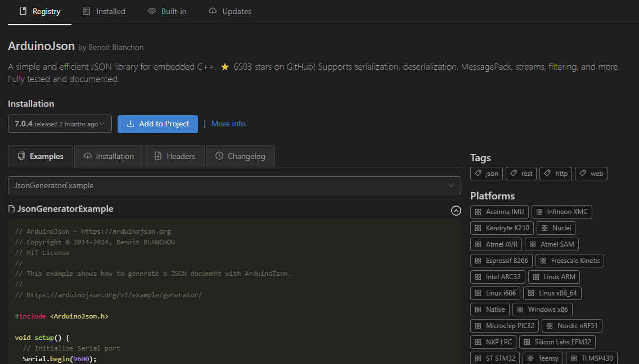Click the Tags heading
Image resolution: width=639 pixels, height=364 pixels.
point(480,158)
